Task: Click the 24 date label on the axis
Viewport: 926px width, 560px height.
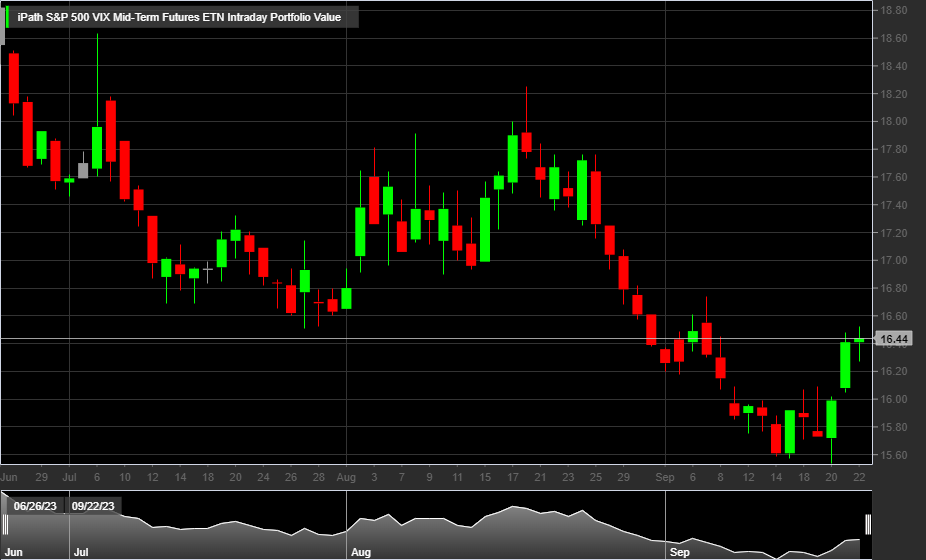Action: [x=263, y=477]
